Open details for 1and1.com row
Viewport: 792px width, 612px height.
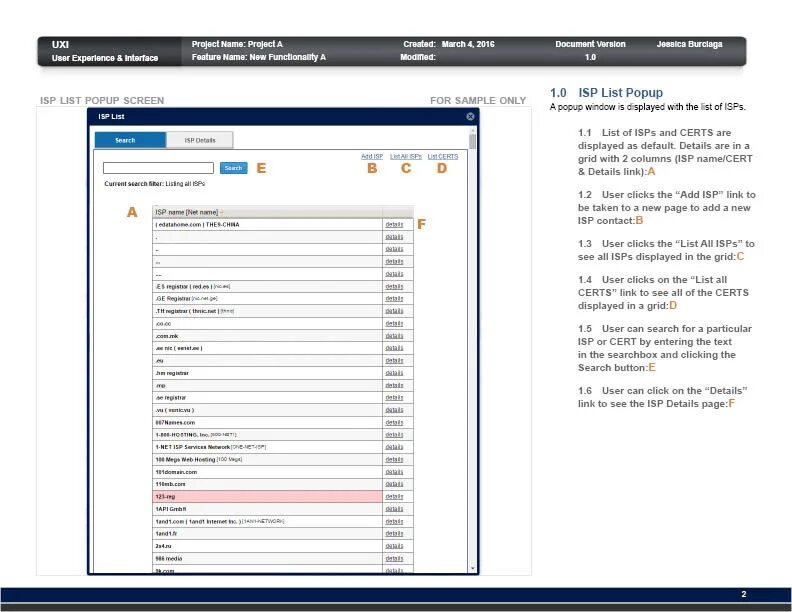[x=394, y=522]
